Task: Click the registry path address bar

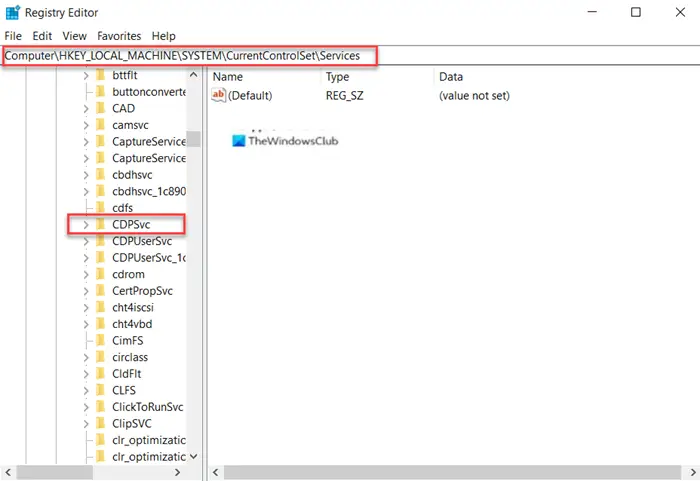Action: point(350,56)
